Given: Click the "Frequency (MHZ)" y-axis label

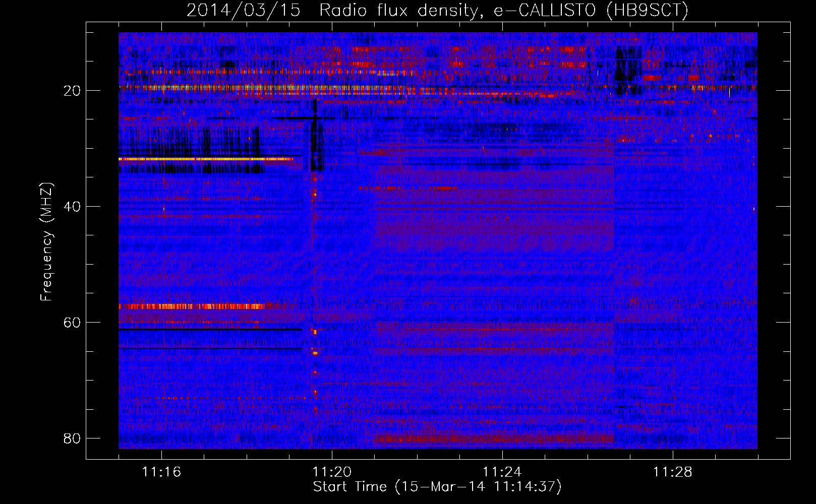Looking at the screenshot, I should tap(46, 242).
